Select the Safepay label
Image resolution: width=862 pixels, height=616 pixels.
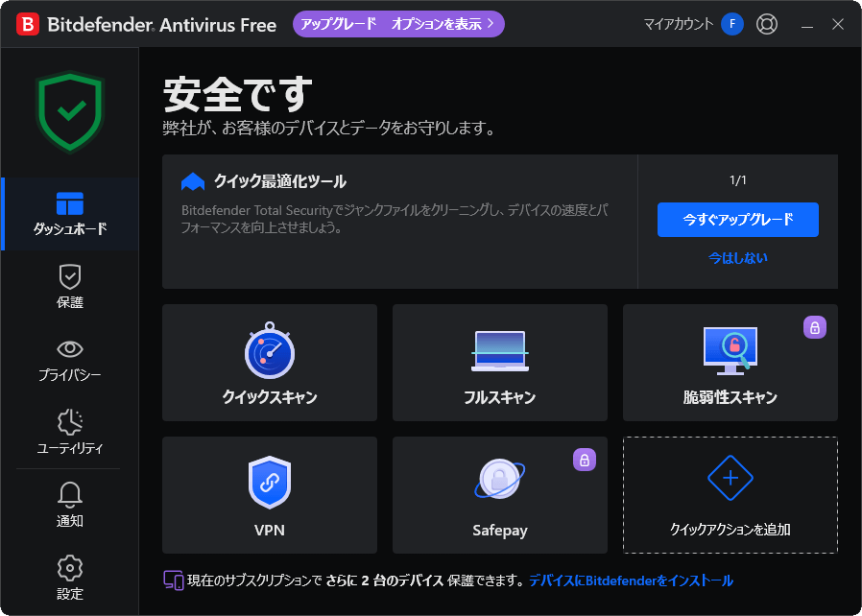(x=500, y=531)
